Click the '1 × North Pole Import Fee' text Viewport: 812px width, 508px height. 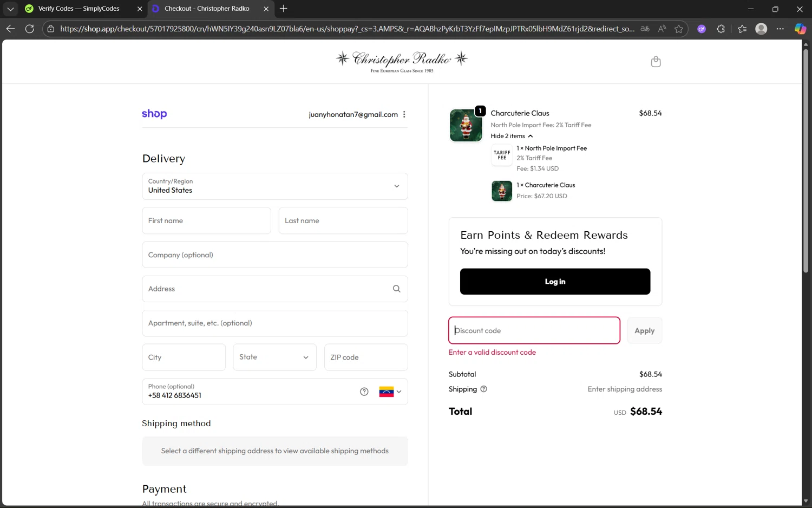point(552,148)
